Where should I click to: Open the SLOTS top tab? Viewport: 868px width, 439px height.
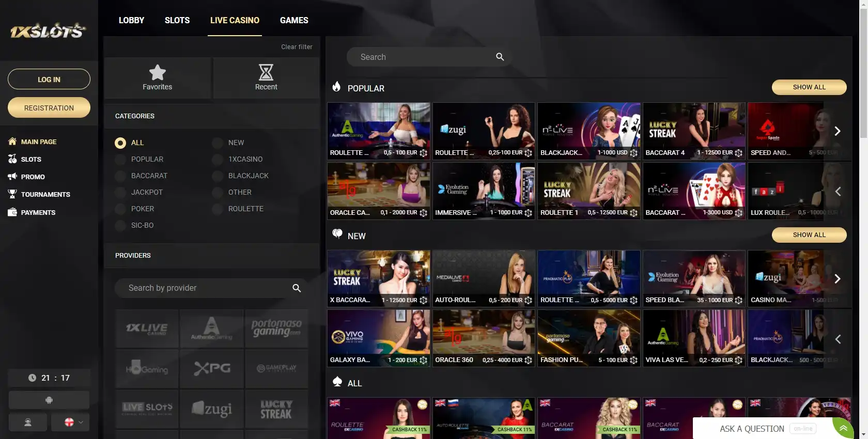(x=177, y=20)
